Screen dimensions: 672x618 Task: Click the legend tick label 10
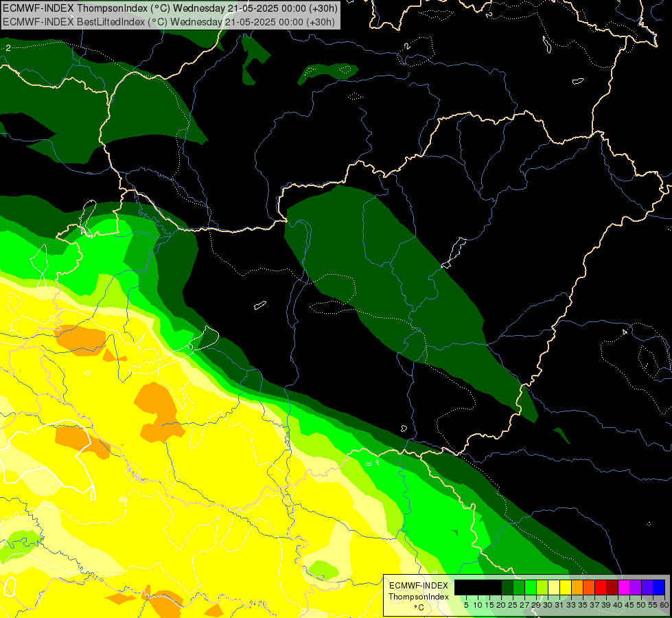[478, 605]
